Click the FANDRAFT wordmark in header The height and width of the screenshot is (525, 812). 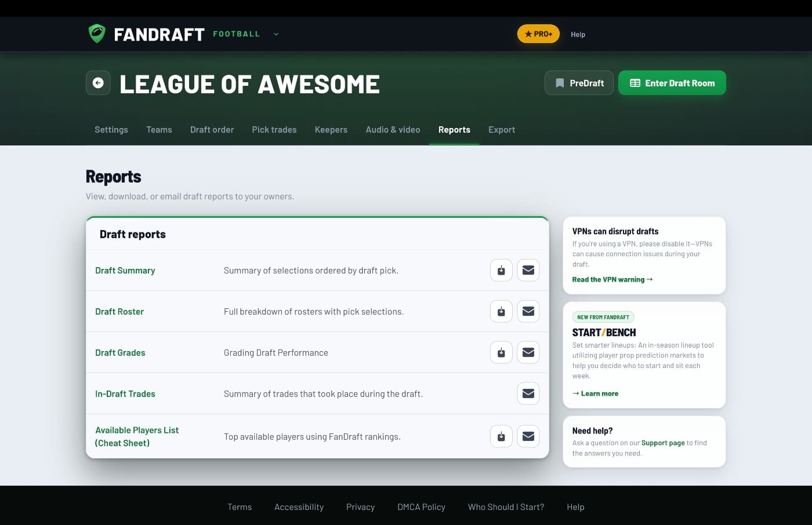[159, 35]
